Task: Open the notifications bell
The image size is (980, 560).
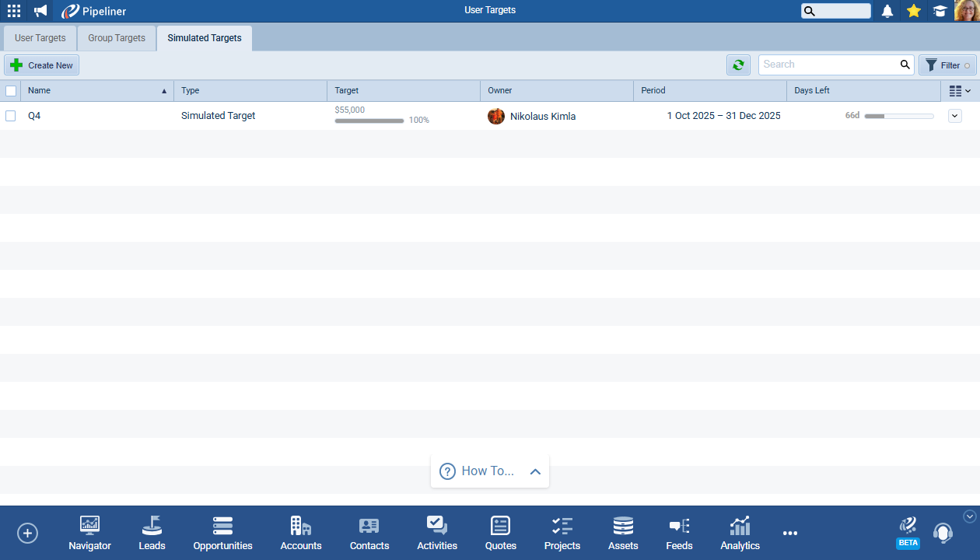Action: pos(887,11)
